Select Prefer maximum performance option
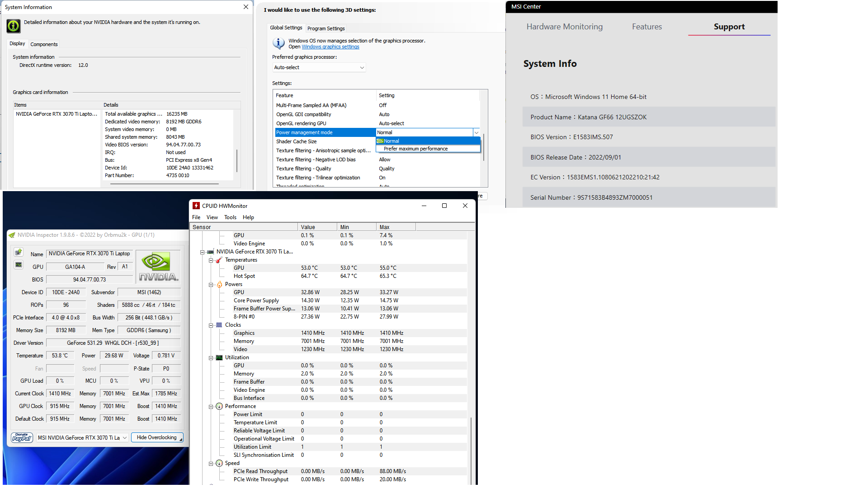 (x=415, y=149)
